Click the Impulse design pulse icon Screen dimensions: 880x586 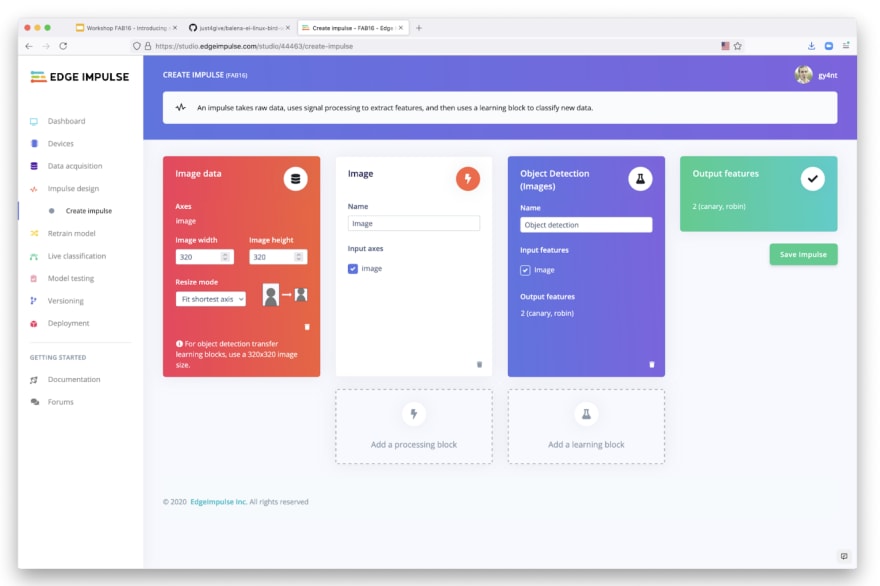pos(34,189)
